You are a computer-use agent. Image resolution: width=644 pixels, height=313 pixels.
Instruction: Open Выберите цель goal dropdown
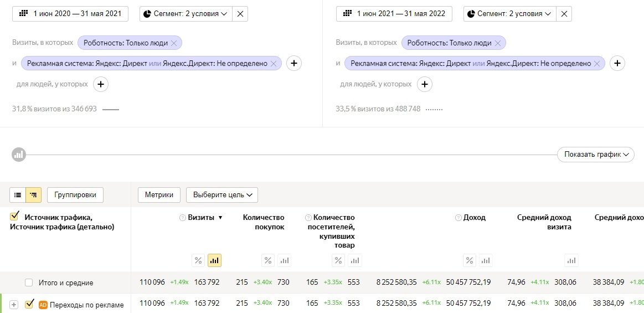coord(221,195)
